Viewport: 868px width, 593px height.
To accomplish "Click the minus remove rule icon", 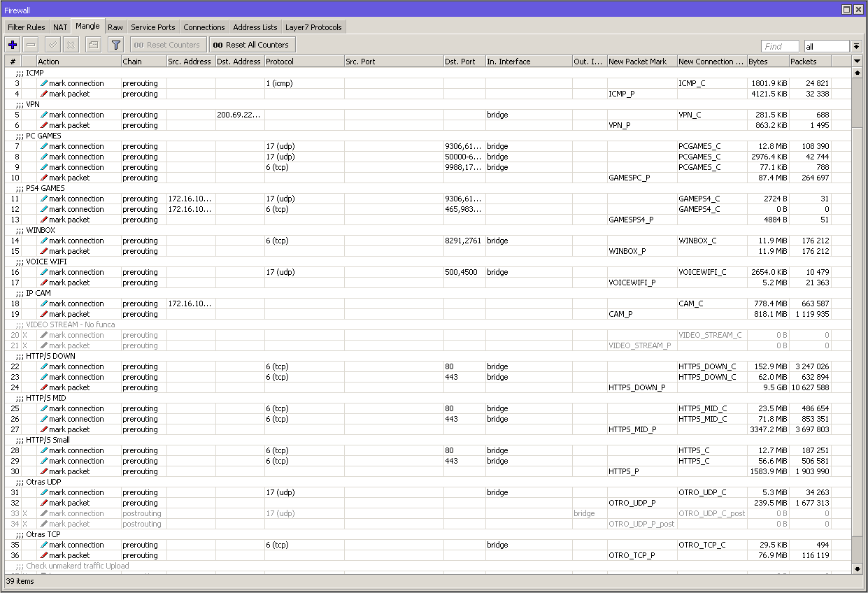I will click(x=31, y=45).
